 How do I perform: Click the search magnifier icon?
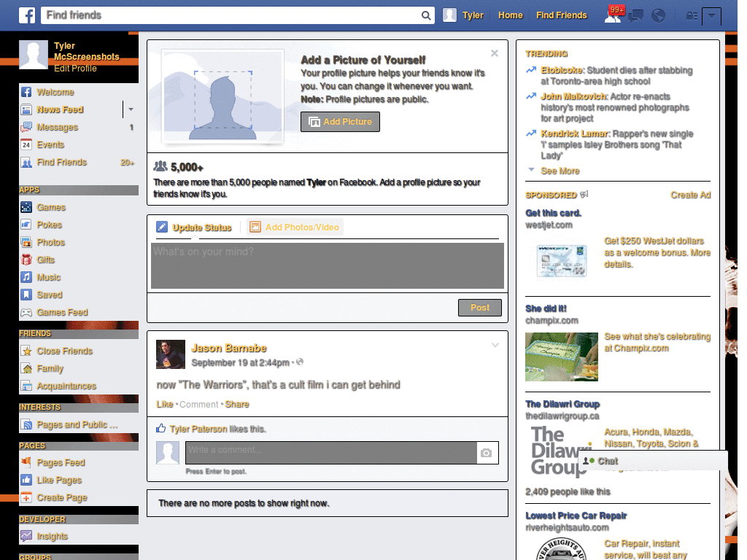coord(426,16)
